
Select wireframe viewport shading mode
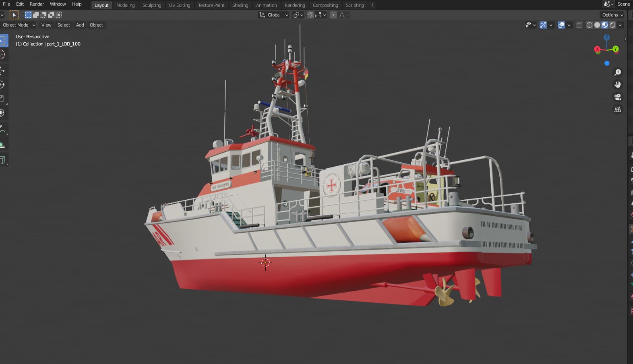pos(590,25)
